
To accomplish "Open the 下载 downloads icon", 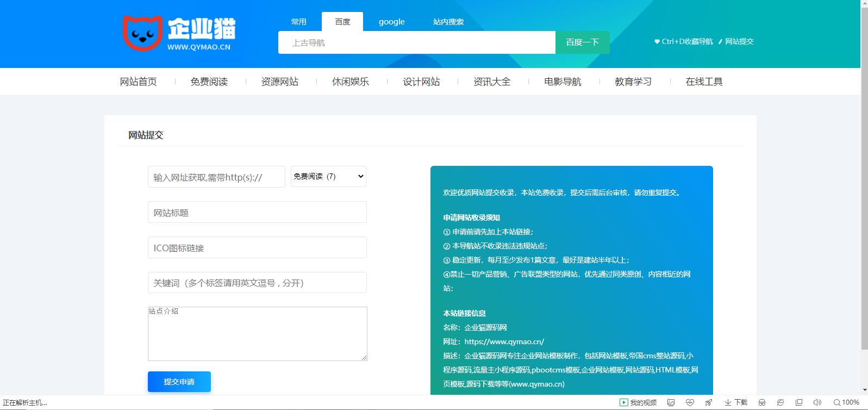I will click(736, 402).
